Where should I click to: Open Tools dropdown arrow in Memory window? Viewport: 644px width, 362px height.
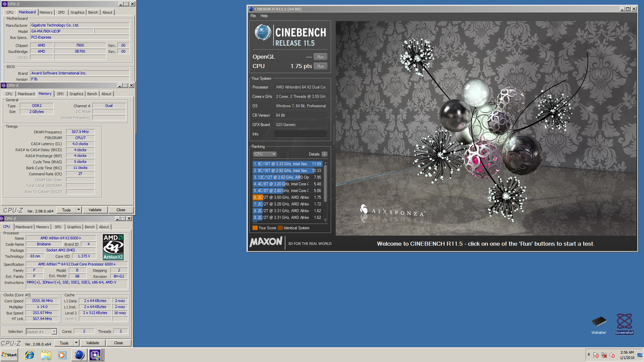point(78,210)
